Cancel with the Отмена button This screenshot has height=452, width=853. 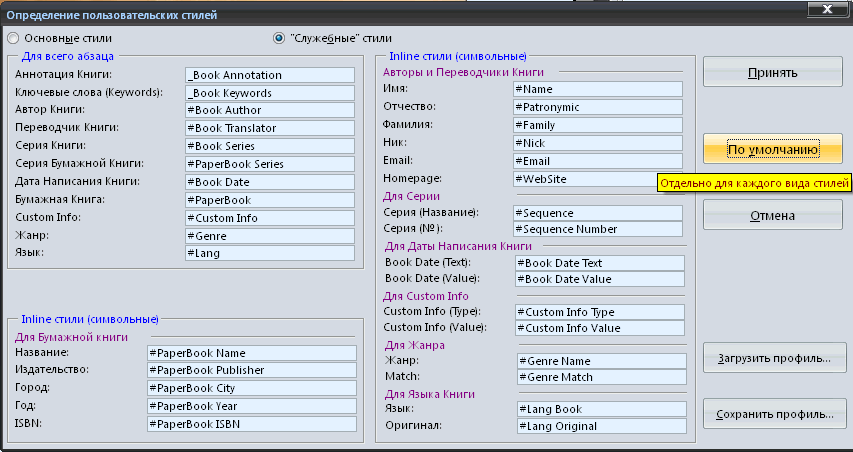coord(772,216)
